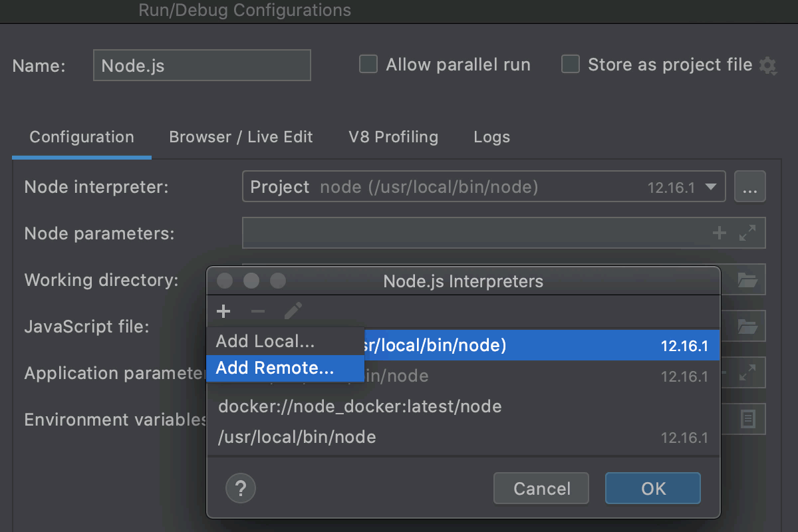798x532 pixels.
Task: Dismiss the dialog via Cancel
Action: tap(541, 488)
